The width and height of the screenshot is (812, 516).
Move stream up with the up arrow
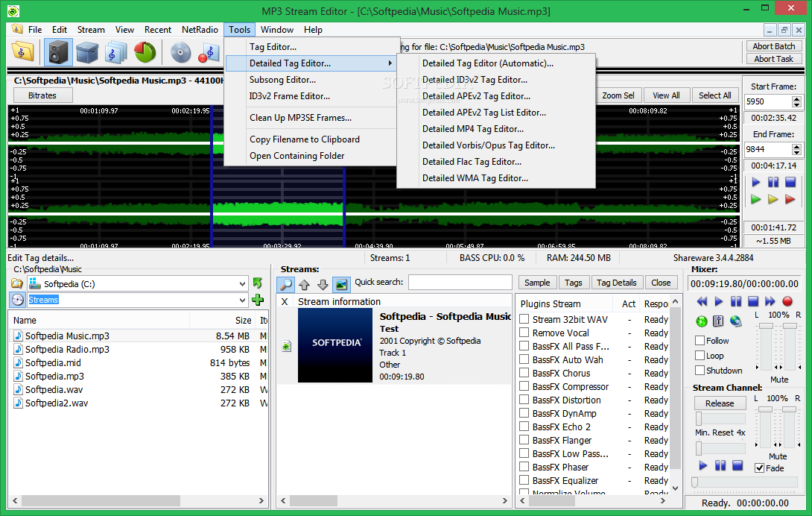pos(305,284)
